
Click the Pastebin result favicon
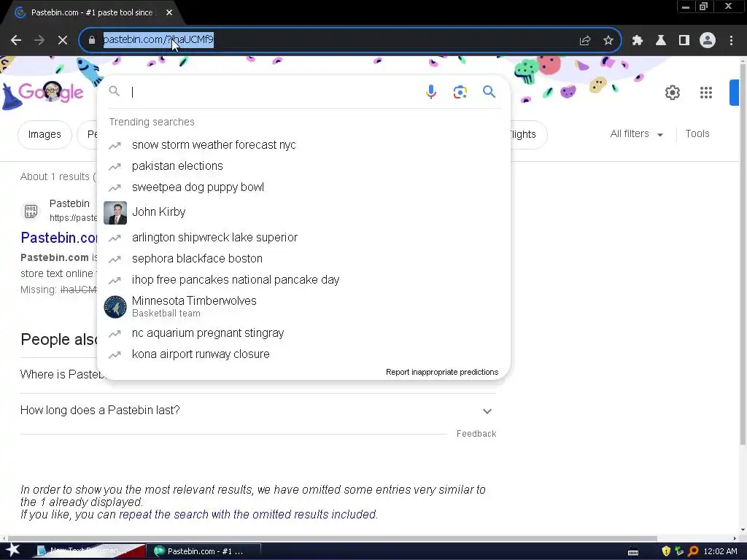[31, 211]
